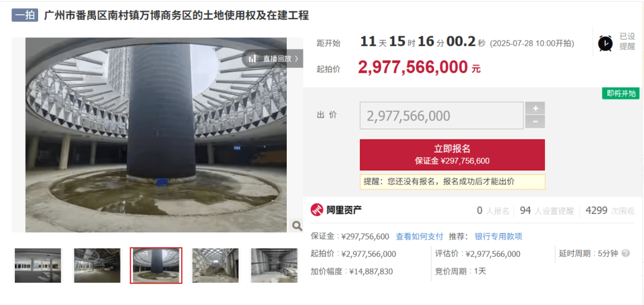Expand 直播回放 via its chevron arrow

(x=296, y=59)
